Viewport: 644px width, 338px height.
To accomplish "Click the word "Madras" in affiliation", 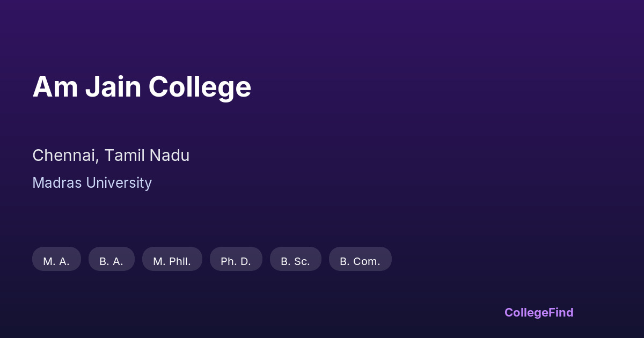I will [57, 183].
